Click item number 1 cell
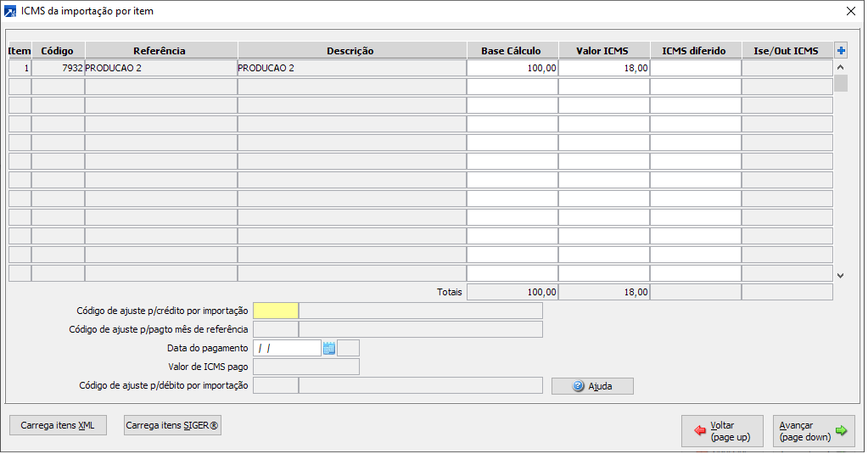The width and height of the screenshot is (868, 454). click(20, 68)
